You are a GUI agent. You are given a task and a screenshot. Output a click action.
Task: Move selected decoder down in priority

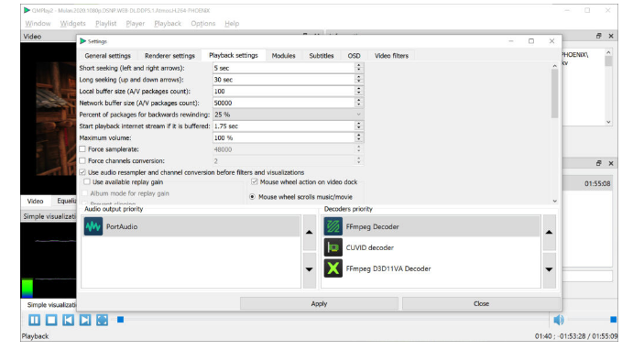(x=549, y=270)
